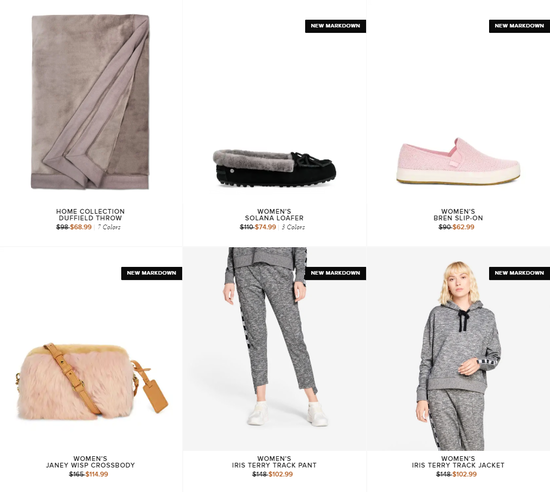Open the pink Bren Slip-On image
The height and width of the screenshot is (492, 550).
pos(458,161)
